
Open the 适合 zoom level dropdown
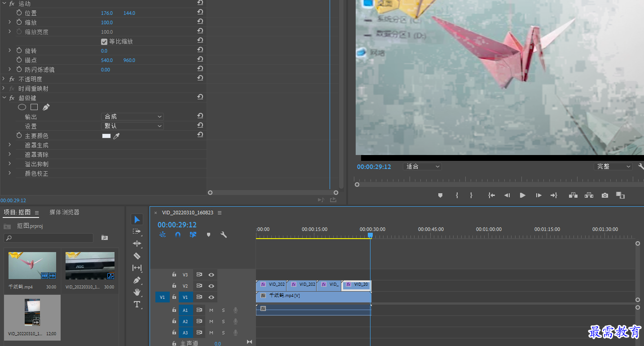pos(422,166)
